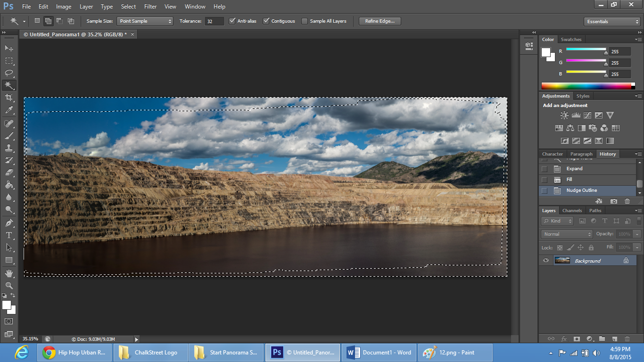Open the Essentials workspace dropdown
The width and height of the screenshot is (644, 362).
pos(611,22)
